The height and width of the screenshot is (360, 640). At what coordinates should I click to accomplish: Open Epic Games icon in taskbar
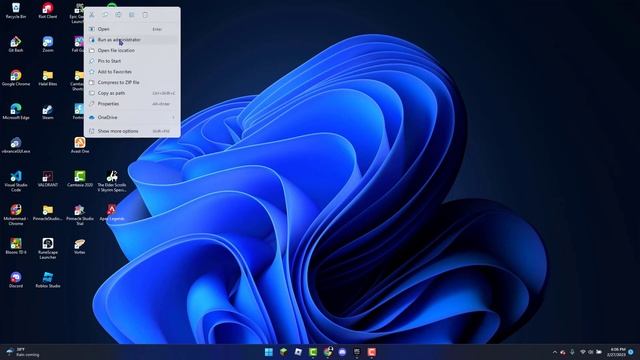(357, 352)
